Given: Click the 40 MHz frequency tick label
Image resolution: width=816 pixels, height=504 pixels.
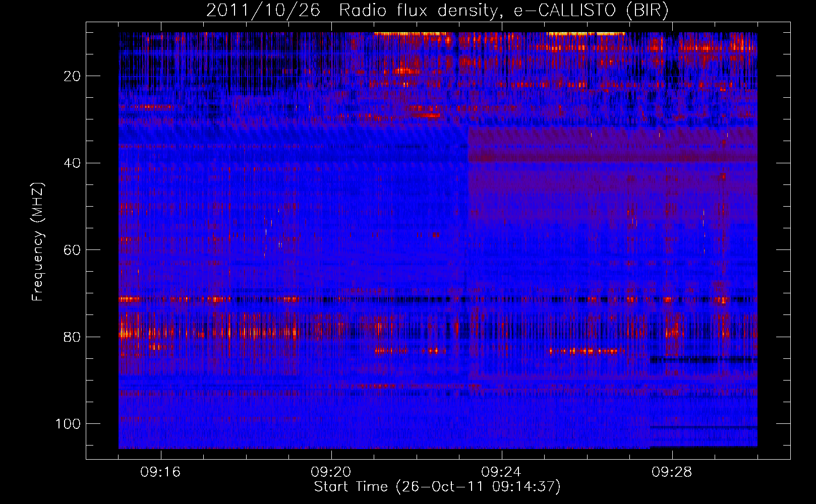Looking at the screenshot, I should point(72,163).
